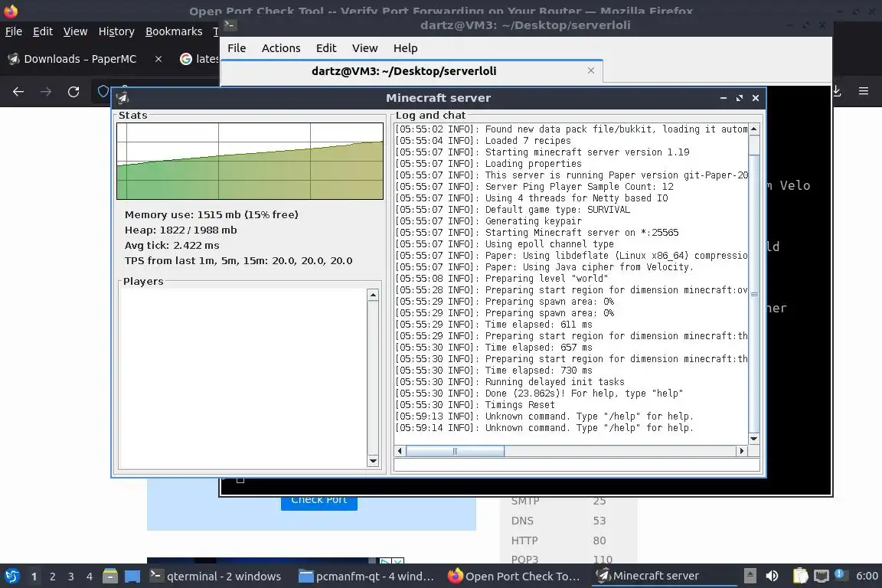
Task: Click the clock showing 6:00
Action: point(867,577)
